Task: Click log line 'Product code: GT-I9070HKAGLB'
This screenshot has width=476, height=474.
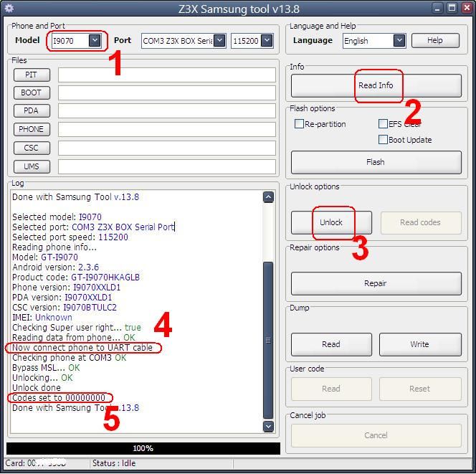Action: pos(76,278)
